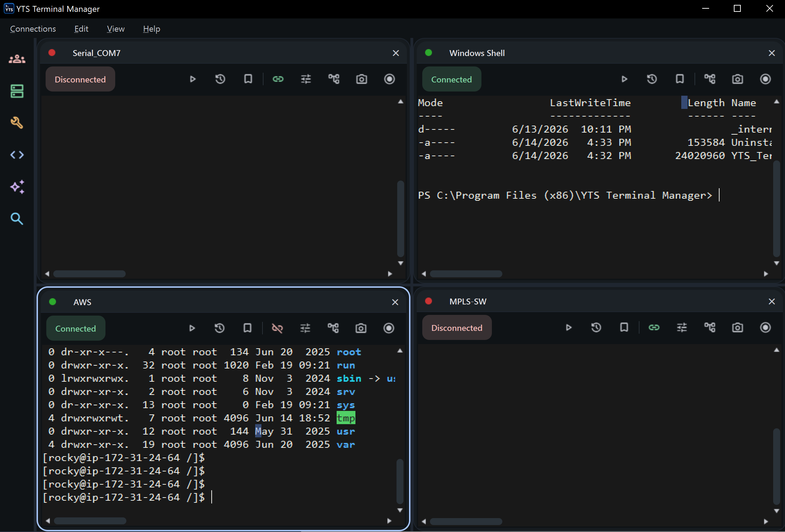Close the MPLS-SW panel
The image size is (785, 532).
coord(772,302)
